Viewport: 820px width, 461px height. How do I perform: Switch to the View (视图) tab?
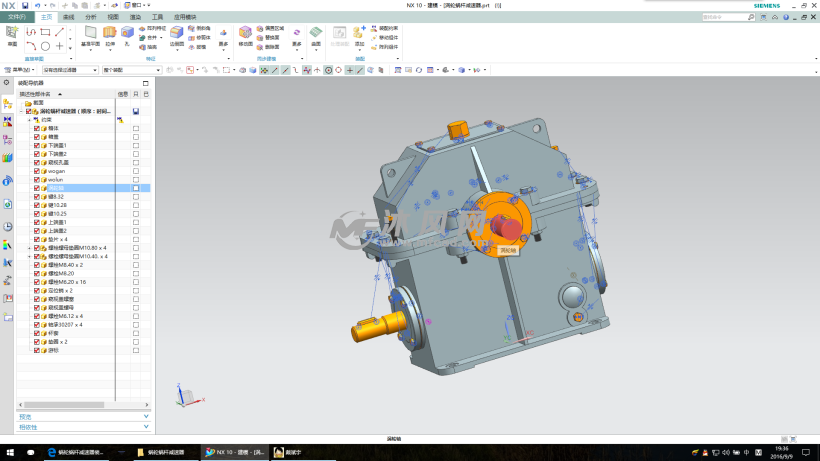pyautogui.click(x=113, y=17)
